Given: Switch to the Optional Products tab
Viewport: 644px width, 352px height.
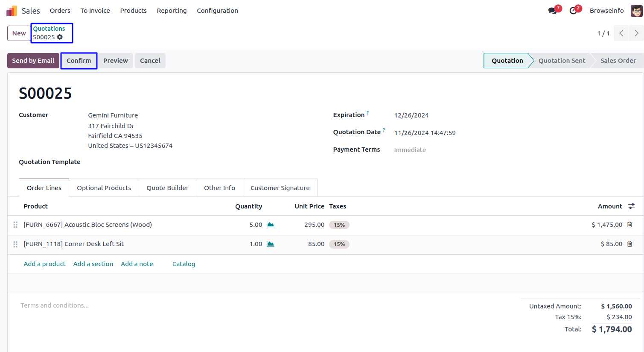Looking at the screenshot, I should [104, 188].
